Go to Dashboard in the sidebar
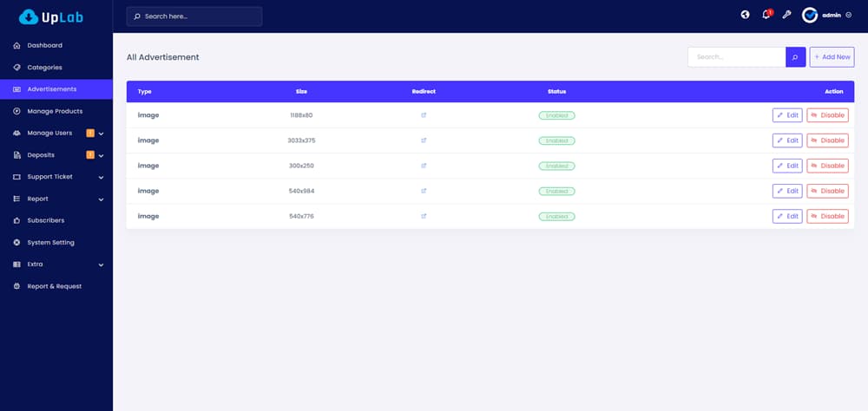This screenshot has height=411, width=868. 56,45
